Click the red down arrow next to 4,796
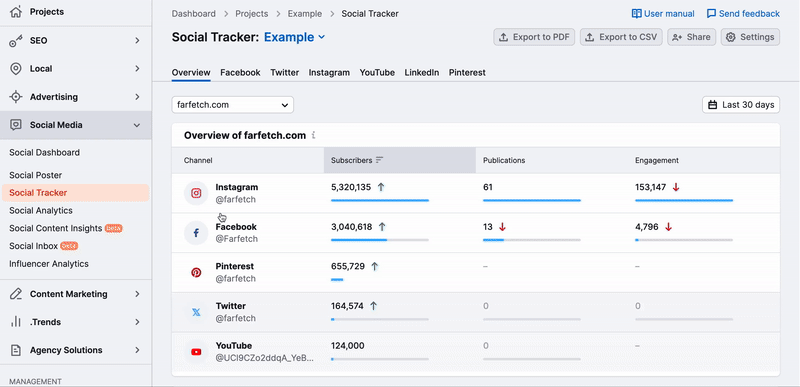The image size is (800, 387). (668, 227)
